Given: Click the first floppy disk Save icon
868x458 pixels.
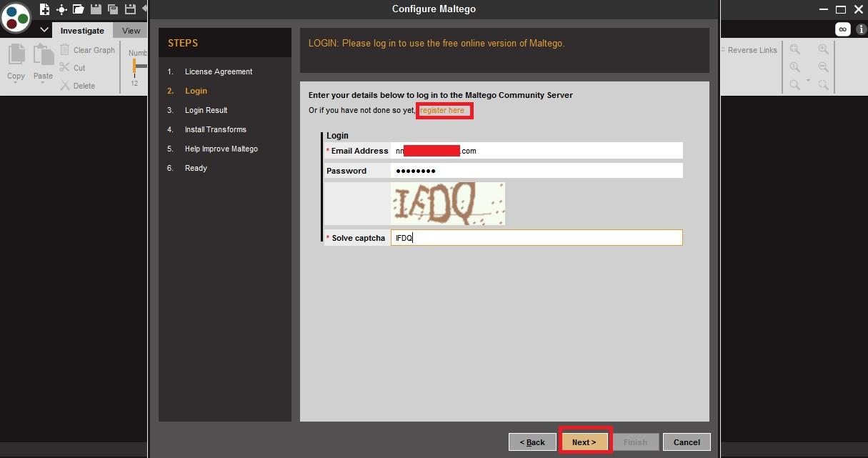Looking at the screenshot, I should (96, 9).
